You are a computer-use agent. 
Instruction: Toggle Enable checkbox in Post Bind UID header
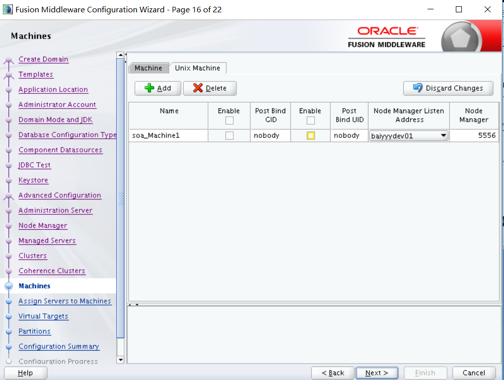point(311,120)
